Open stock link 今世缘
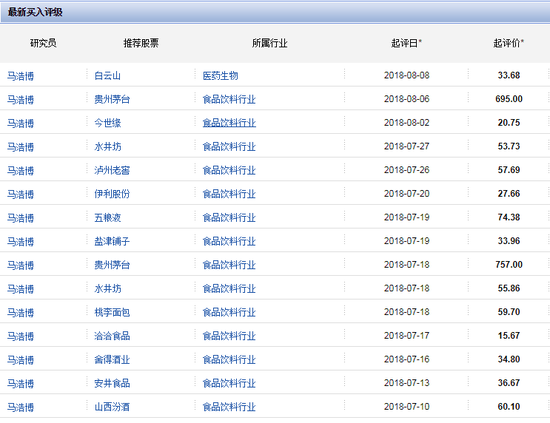This screenshot has width=550, height=423. tap(107, 123)
